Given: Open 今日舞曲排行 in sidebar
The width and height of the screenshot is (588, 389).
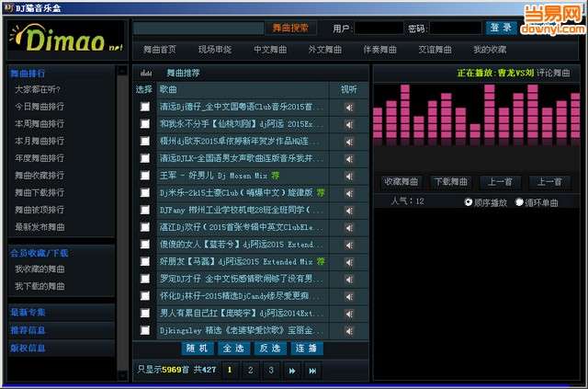Looking at the screenshot, I should (x=40, y=107).
